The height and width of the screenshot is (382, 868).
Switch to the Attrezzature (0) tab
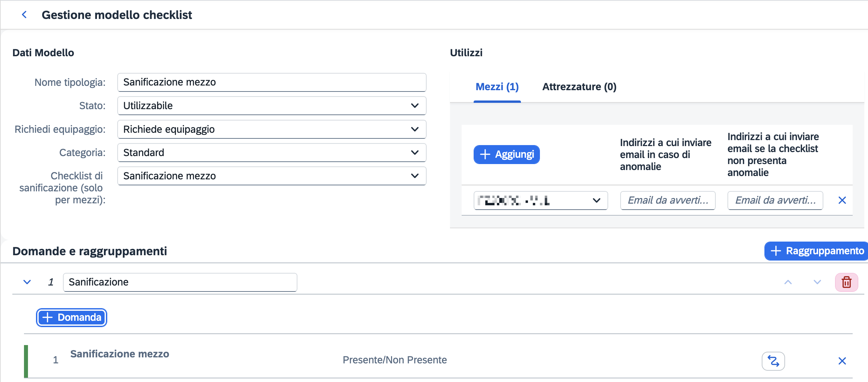tap(579, 87)
